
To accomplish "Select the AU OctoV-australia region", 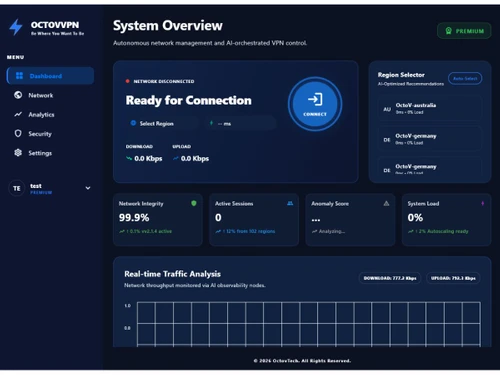I will coord(430,109).
